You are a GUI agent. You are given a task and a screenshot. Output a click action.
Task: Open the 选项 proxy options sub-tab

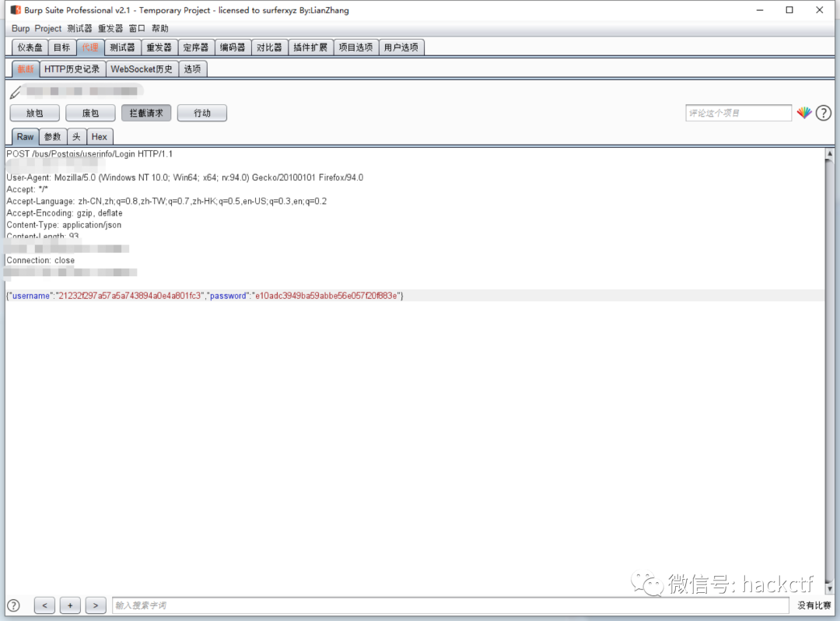[193, 69]
